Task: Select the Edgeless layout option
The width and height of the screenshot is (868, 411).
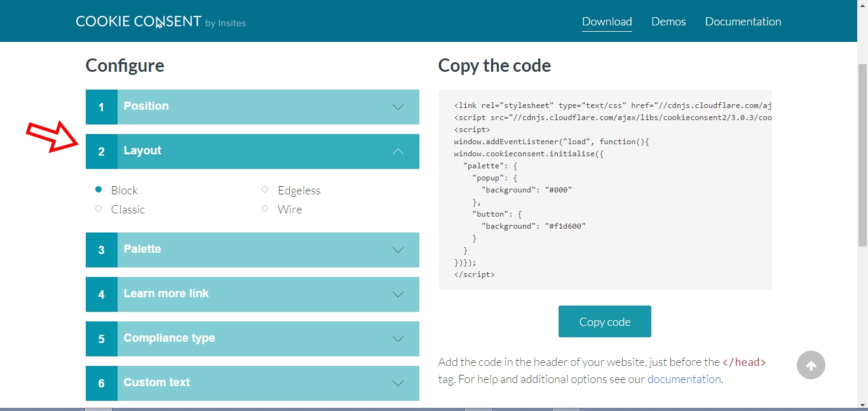Action: 265,189
